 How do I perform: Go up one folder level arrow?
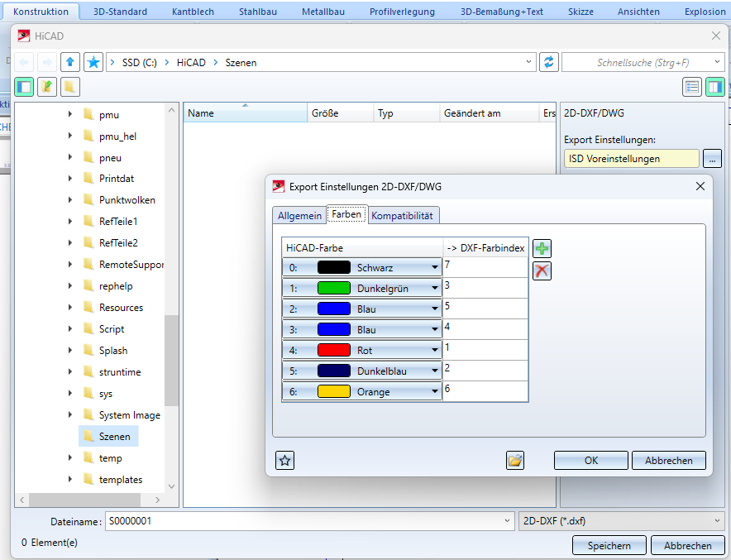click(x=70, y=62)
